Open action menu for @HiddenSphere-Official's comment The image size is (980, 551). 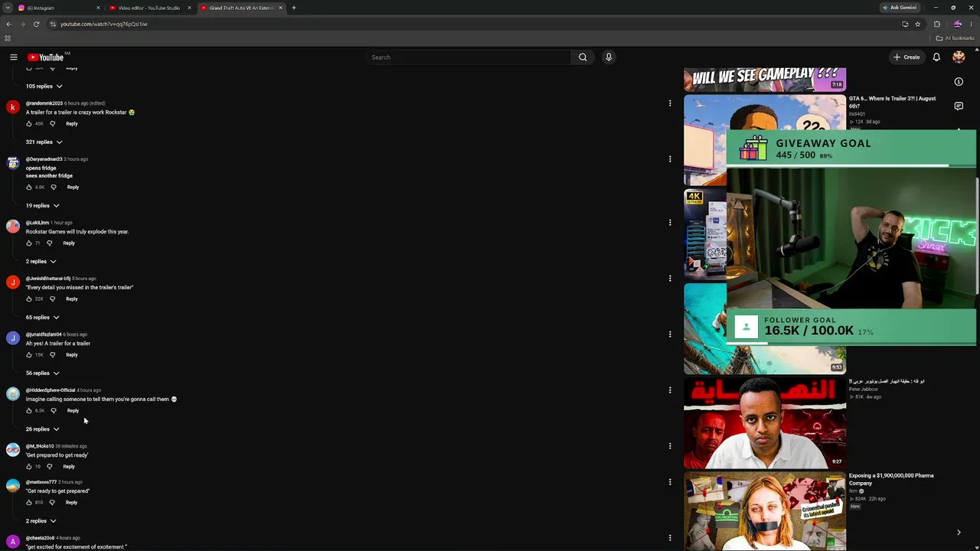tap(670, 390)
